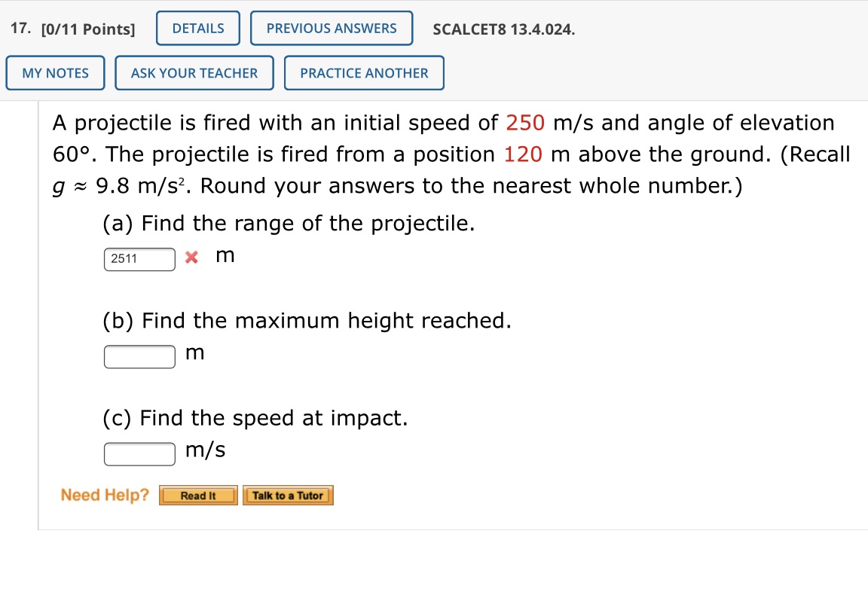Click the highlighted 250 m/s value

click(x=524, y=123)
